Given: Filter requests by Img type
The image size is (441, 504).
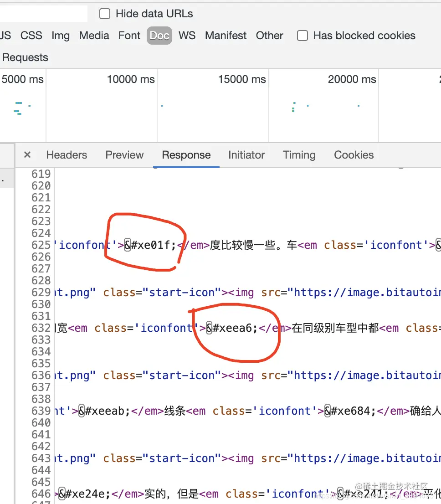Looking at the screenshot, I should 61,36.
